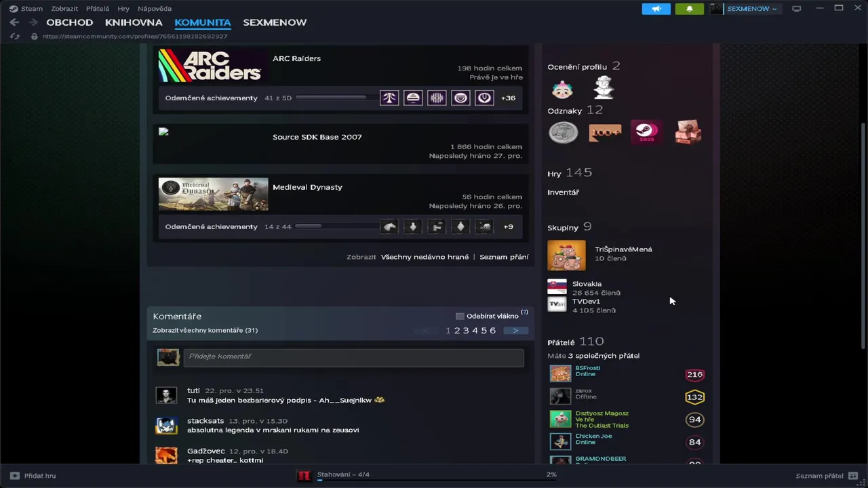Click the Přidat hru plus icon
868x488 pixels.
pos(15,476)
